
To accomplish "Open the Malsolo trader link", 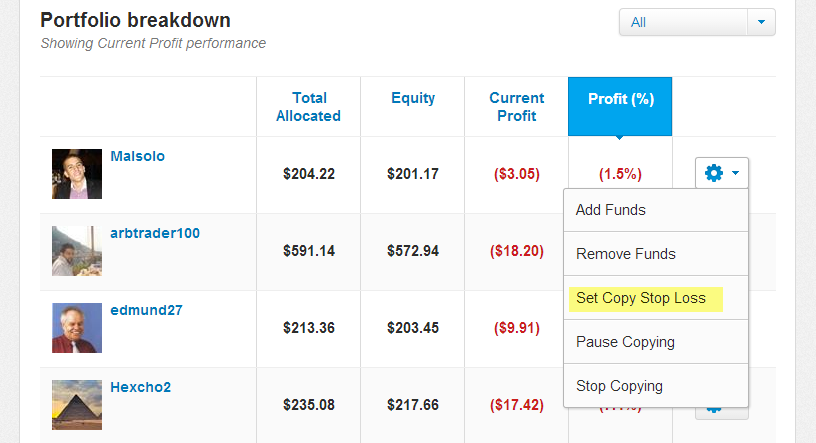I will pyautogui.click(x=137, y=156).
